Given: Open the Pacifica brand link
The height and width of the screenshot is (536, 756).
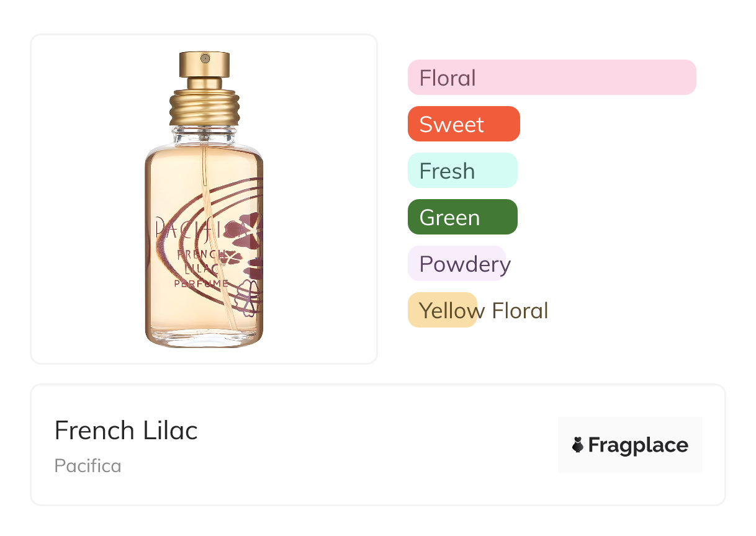Looking at the screenshot, I should coord(88,465).
